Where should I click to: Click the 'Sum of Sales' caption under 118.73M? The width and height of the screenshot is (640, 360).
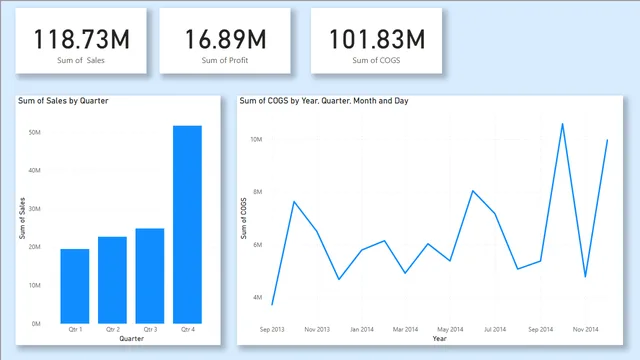(x=81, y=60)
